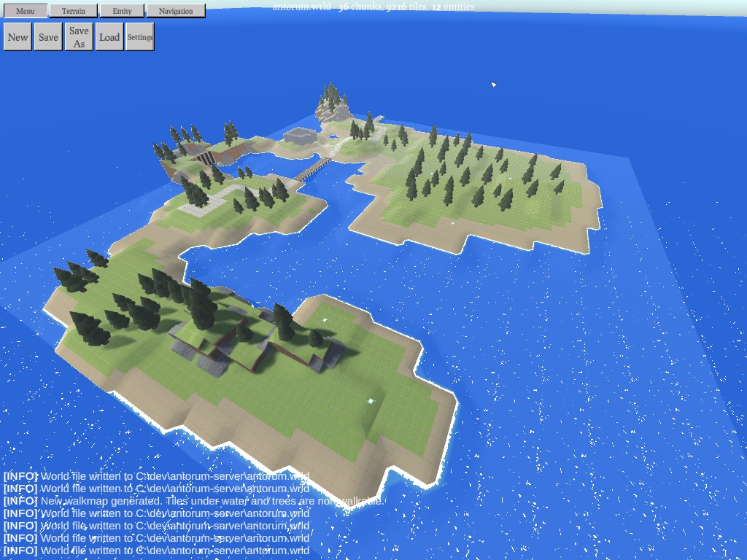Choose the Save As button

(79, 37)
